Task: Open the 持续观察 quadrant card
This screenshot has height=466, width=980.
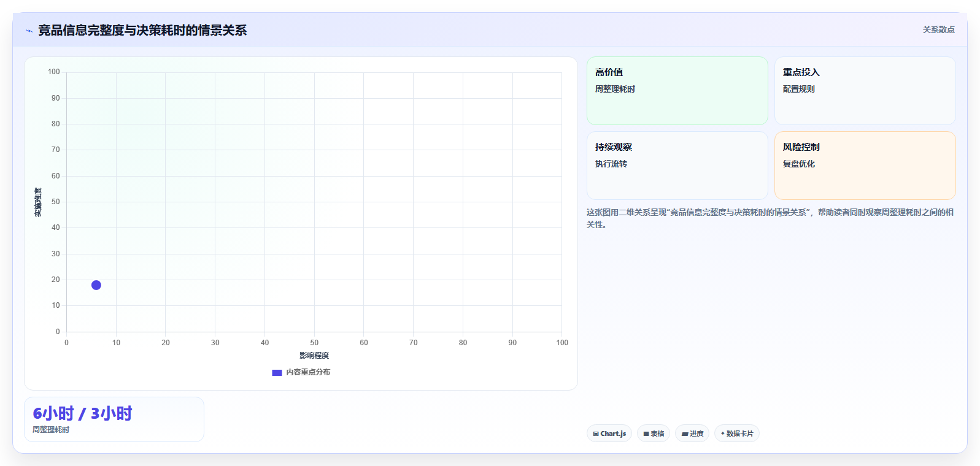Action: coord(677,166)
